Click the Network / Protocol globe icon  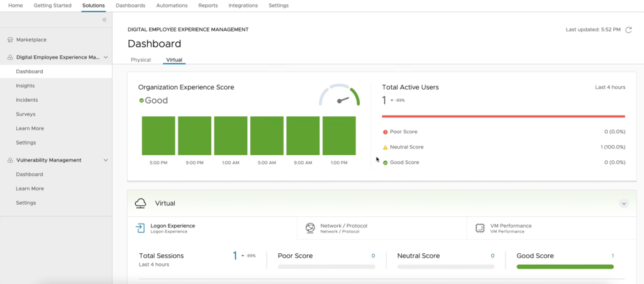[x=310, y=228]
